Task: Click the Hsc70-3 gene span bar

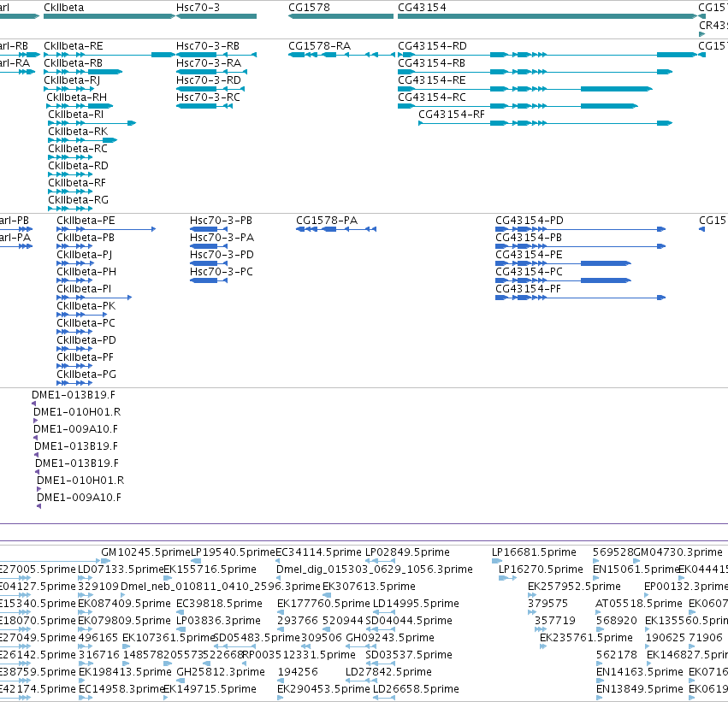Action: pyautogui.click(x=216, y=16)
